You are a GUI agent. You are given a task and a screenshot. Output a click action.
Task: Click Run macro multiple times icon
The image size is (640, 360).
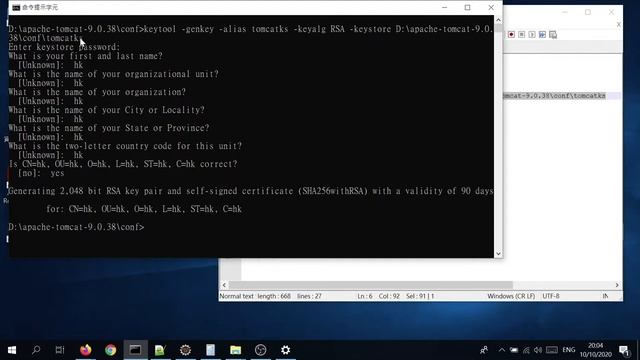[x=542, y=35]
